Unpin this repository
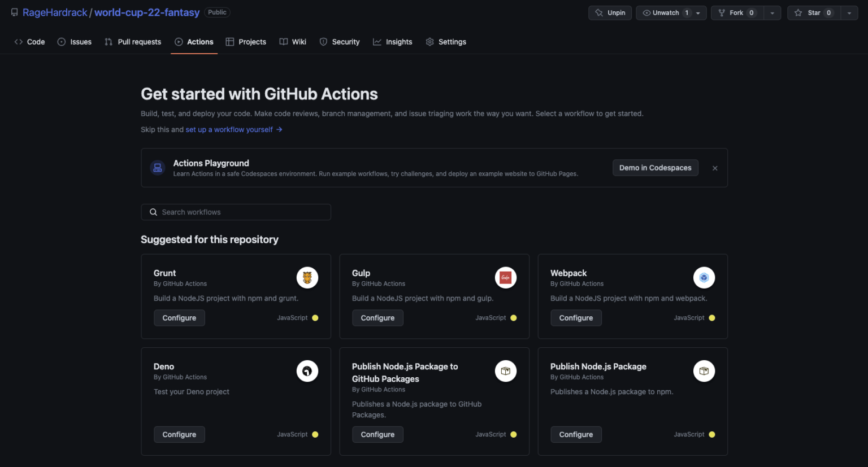The image size is (868, 467). [x=610, y=12]
